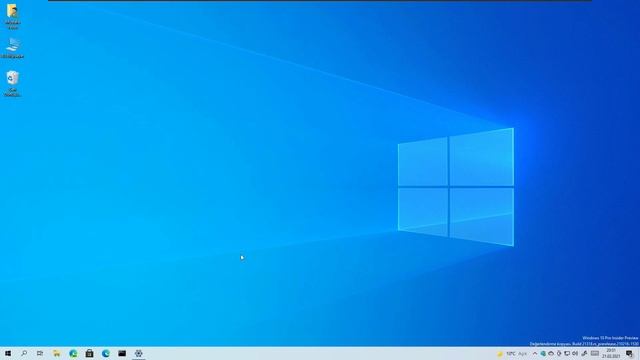Open the black terminal window taskbar icon
The width and height of the screenshot is (640, 360).
point(122,353)
